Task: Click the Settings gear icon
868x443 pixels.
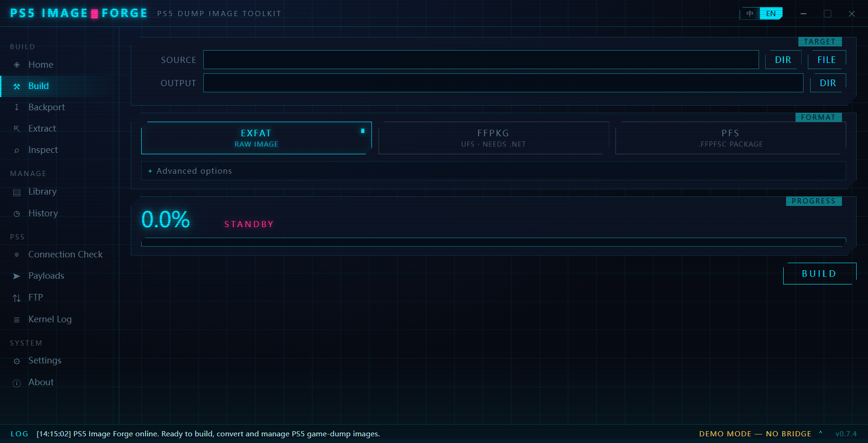Action: 17,361
